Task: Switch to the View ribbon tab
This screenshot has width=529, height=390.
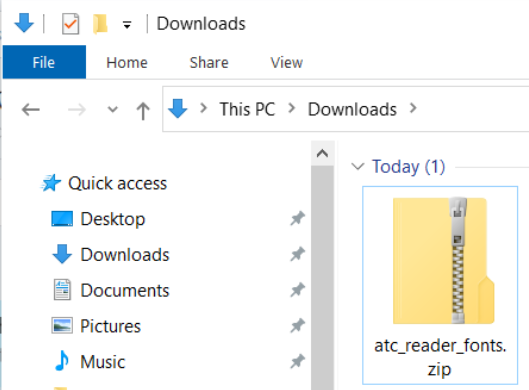Action: pos(286,63)
